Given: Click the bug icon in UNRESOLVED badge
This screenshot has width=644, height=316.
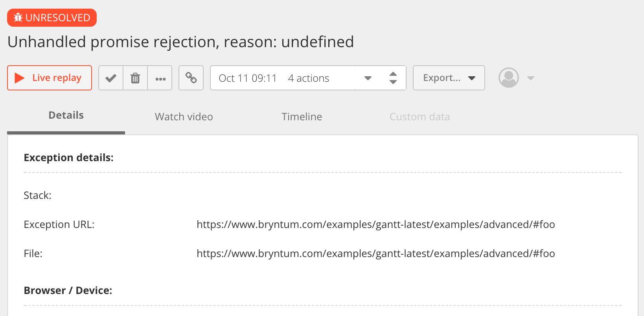Looking at the screenshot, I should coord(18,18).
